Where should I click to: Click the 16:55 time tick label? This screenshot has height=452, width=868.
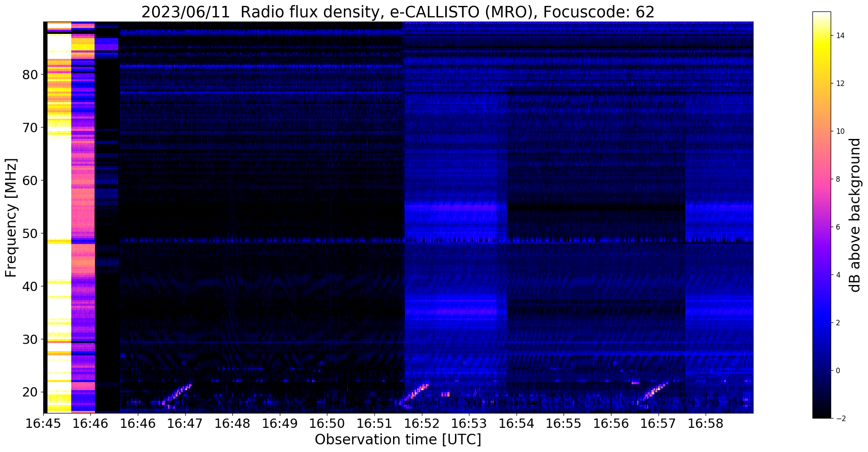click(564, 424)
